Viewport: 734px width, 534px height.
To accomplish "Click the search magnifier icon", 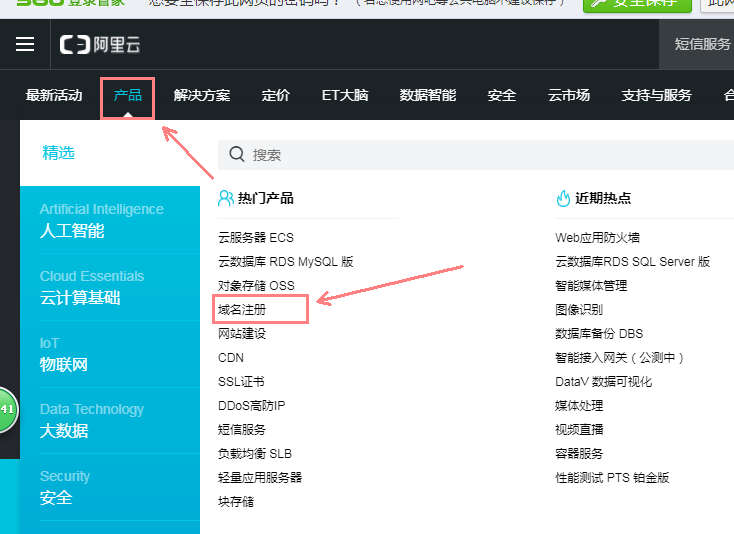I will [237, 154].
